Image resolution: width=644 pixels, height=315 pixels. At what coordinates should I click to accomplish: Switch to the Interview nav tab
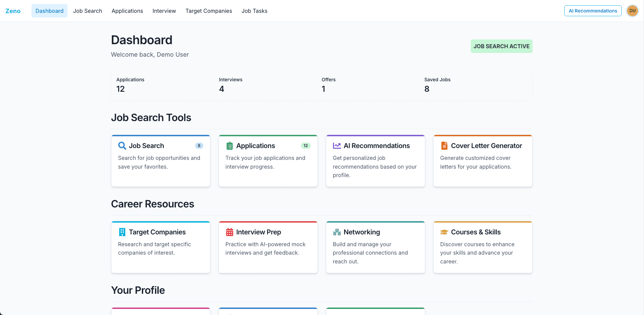(x=164, y=11)
